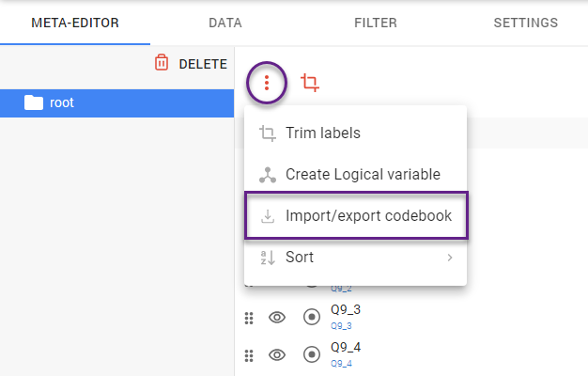Click the drag handle for Q9_4

point(249,354)
